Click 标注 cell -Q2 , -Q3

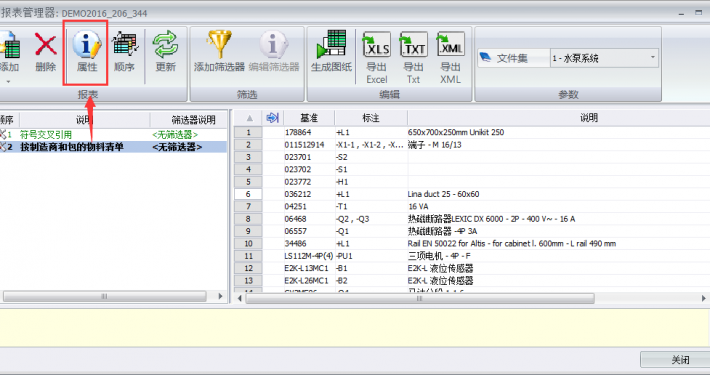point(352,219)
